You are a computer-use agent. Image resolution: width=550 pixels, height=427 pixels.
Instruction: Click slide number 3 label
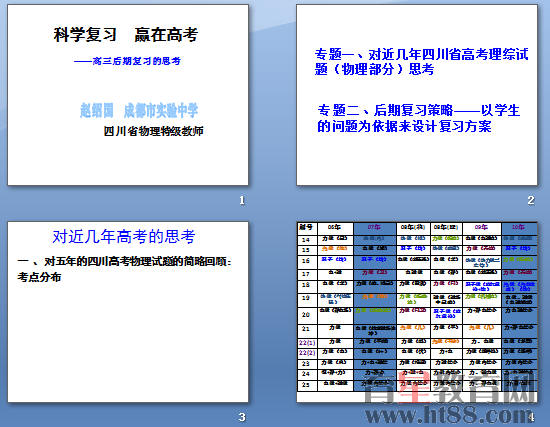click(242, 417)
